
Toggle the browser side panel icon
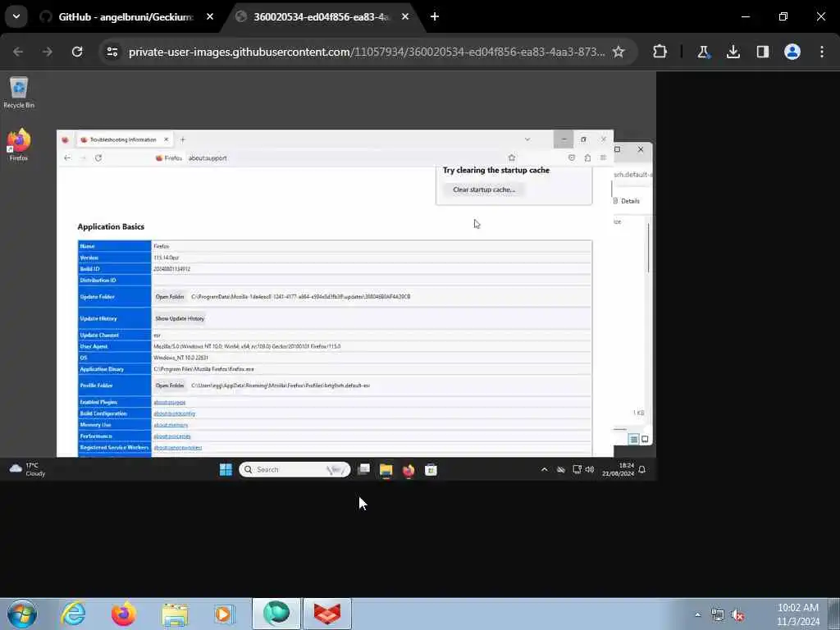(762, 52)
